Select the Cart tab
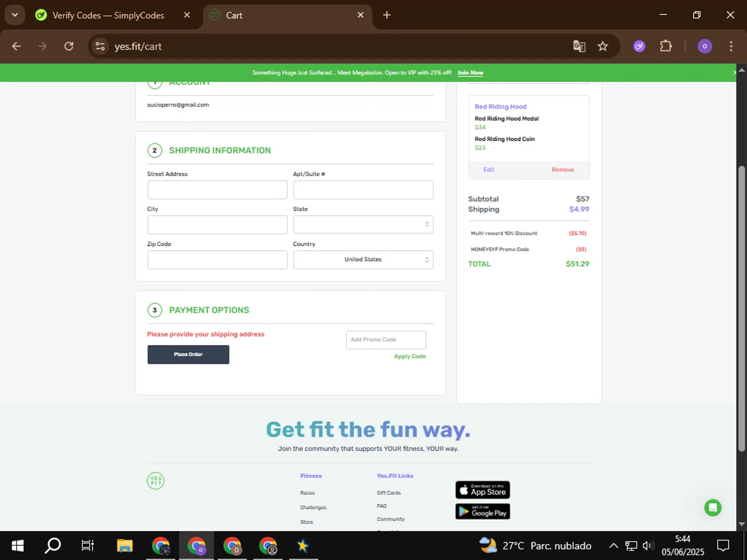The height and width of the screenshot is (560, 747). click(287, 15)
